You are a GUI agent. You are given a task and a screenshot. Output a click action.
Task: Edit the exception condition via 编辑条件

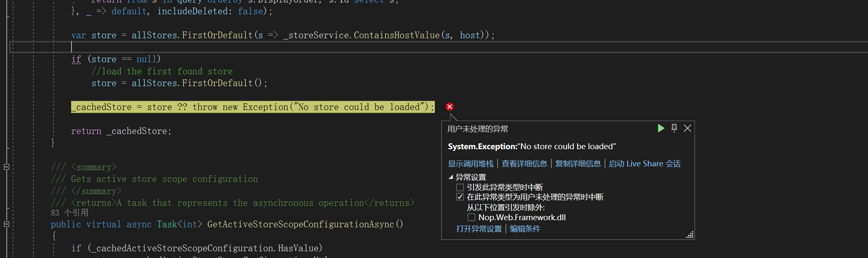click(x=525, y=229)
